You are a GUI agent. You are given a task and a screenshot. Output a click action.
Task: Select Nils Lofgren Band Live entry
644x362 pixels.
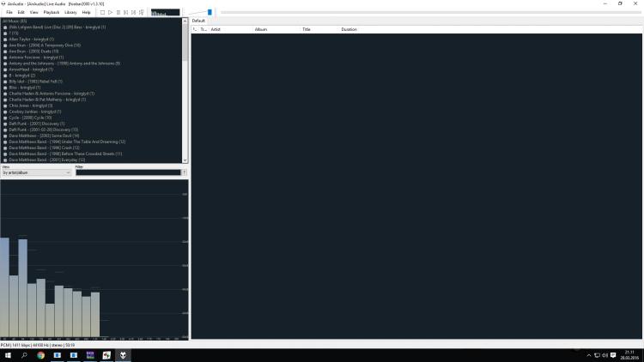[x=58, y=27]
